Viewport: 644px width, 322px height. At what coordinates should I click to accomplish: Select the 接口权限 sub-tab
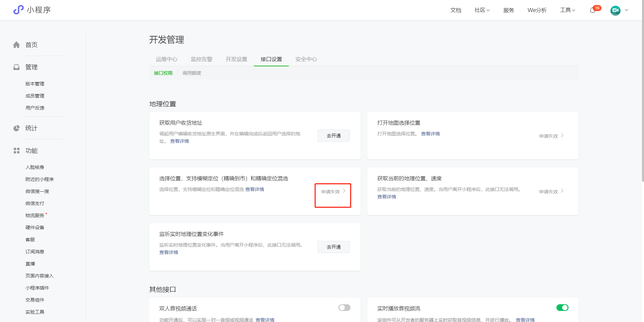pos(163,73)
